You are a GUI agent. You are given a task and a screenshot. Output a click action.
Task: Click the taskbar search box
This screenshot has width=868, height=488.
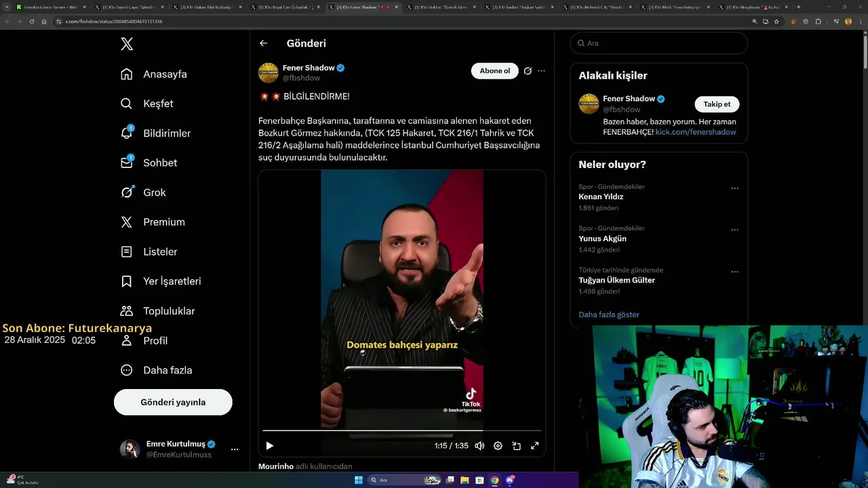405,480
